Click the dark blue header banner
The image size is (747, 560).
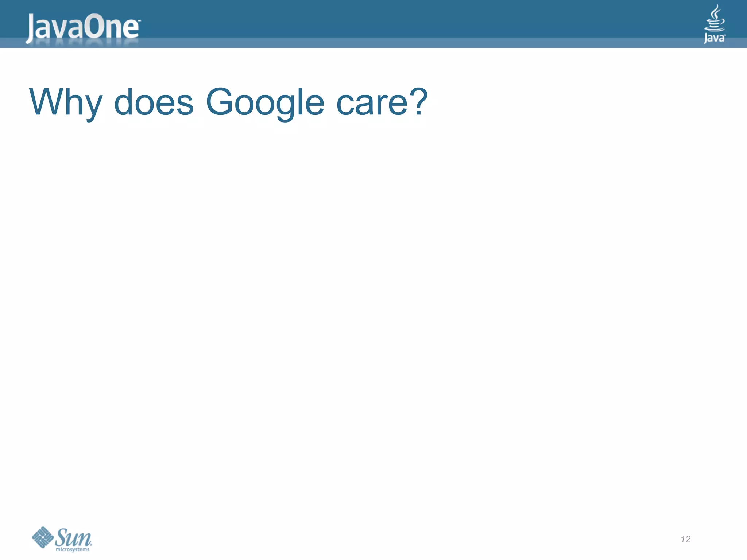pos(401,18)
